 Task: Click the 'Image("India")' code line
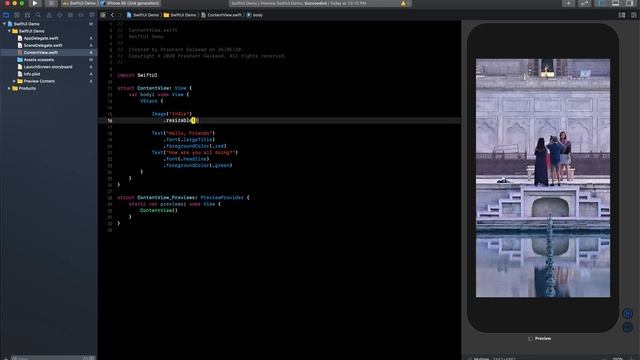(172, 114)
